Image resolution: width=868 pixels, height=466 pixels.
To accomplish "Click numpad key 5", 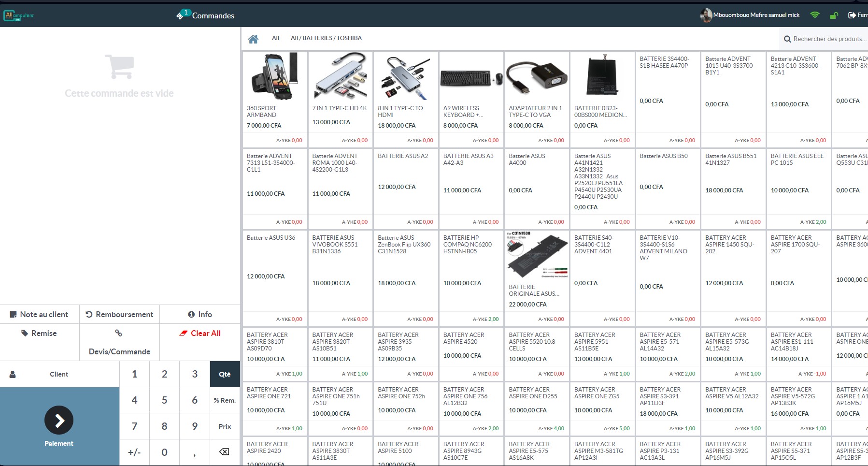I will (x=164, y=400).
